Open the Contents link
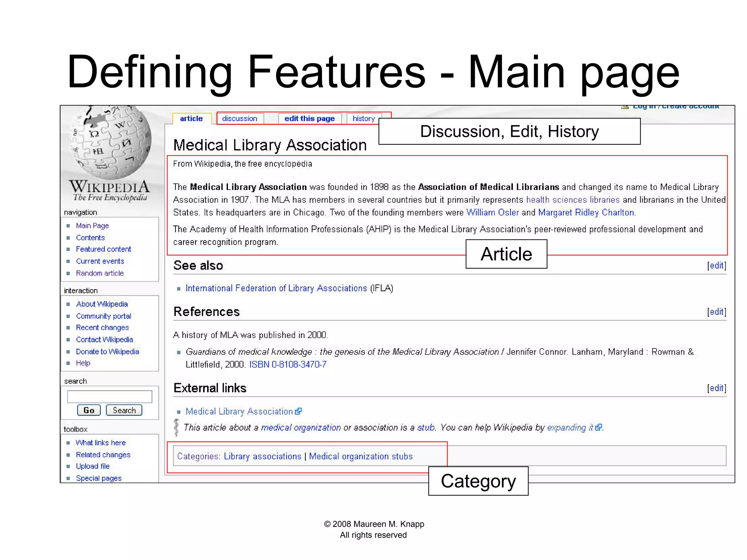The height and width of the screenshot is (560, 747). 90,238
